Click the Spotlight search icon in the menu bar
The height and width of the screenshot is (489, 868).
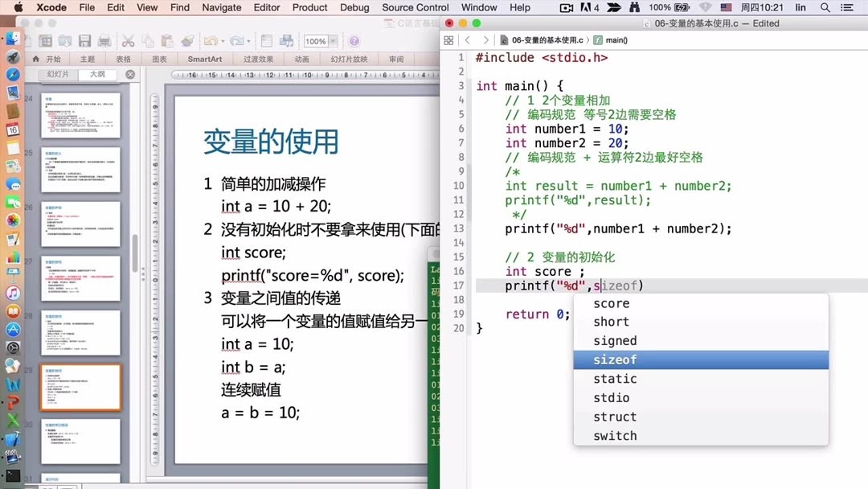point(825,7)
